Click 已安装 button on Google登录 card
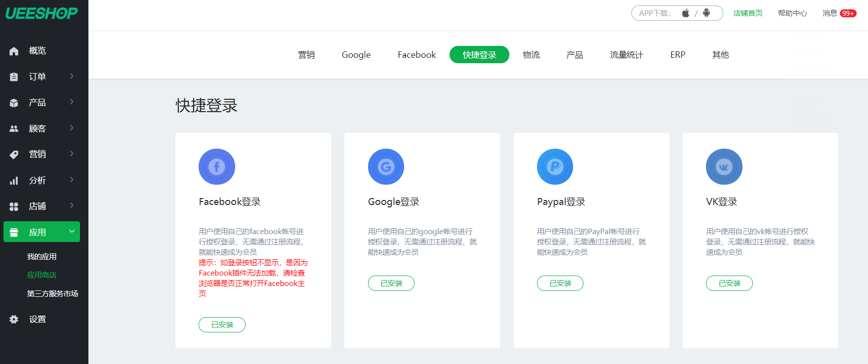 click(x=391, y=283)
